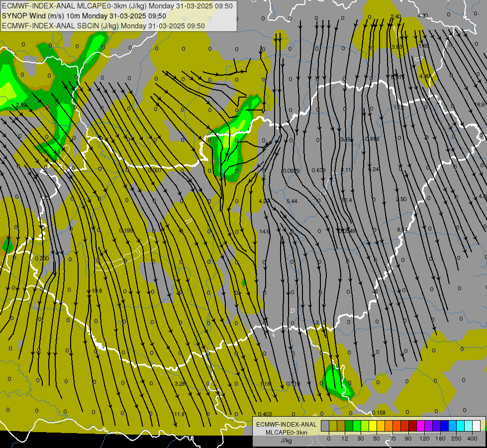487x448 pixels.
Task: Click the dark gold legend swatch before 12
Action: (341, 426)
